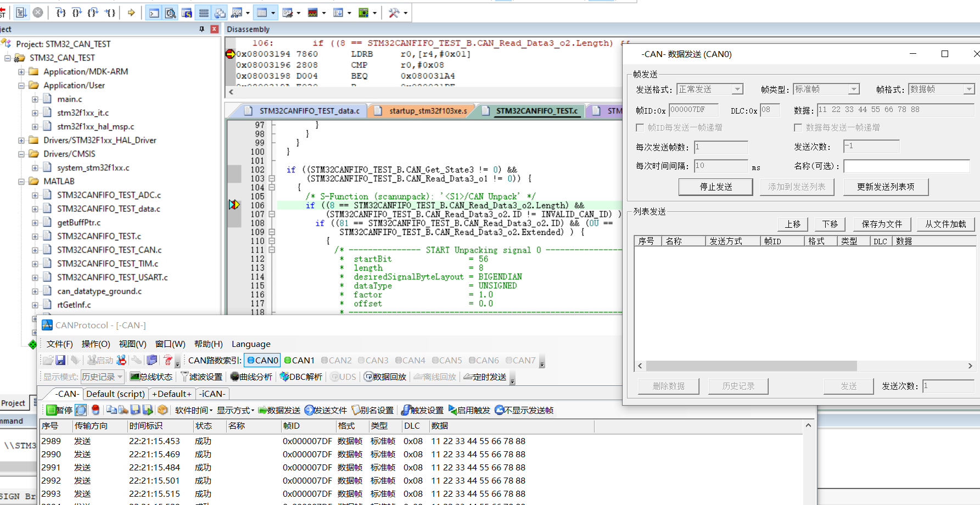Open the Language menu
Image resolution: width=980 pixels, height=505 pixels.
(251, 344)
